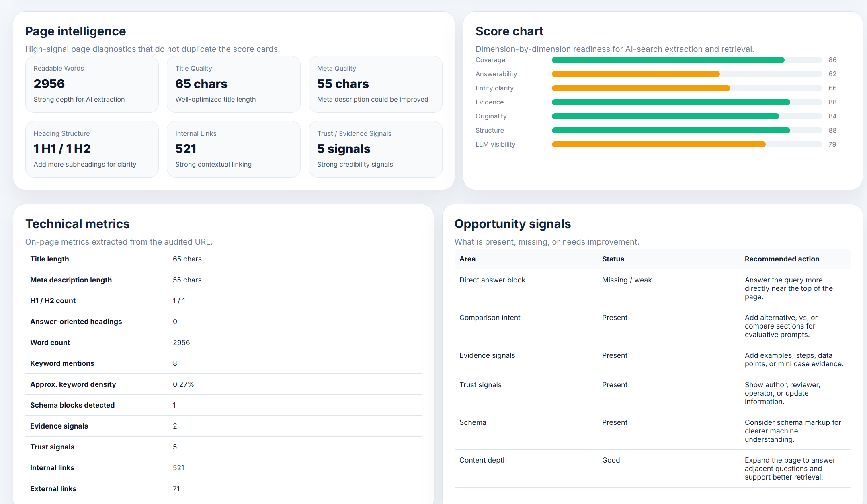The height and width of the screenshot is (504, 867).
Task: Click the Evidence score bar
Action: coord(687,102)
